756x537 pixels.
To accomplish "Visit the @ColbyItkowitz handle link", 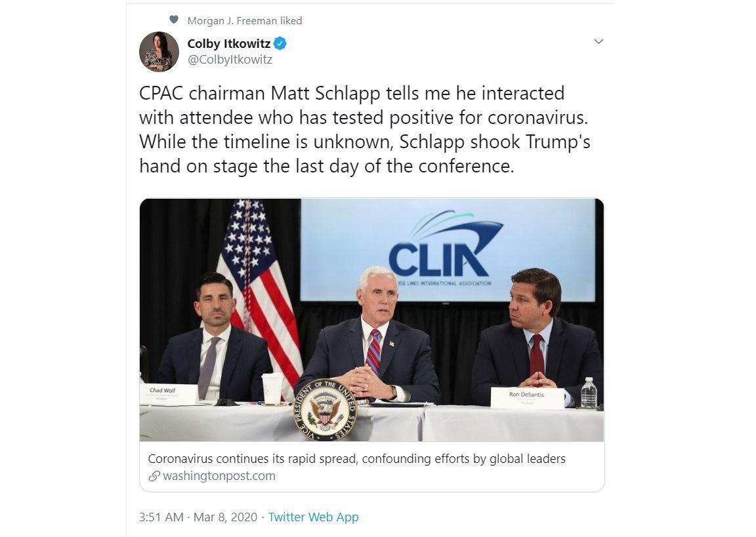I will coord(230,60).
